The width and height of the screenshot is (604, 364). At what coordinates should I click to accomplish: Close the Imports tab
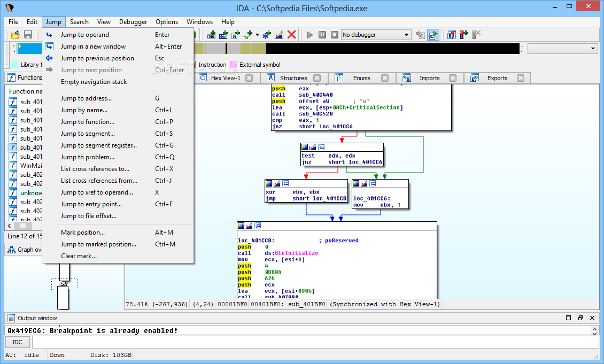pyautogui.click(x=453, y=78)
